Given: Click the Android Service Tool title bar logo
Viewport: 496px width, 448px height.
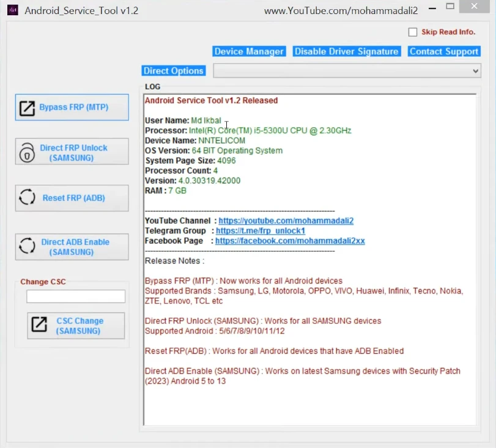Looking at the screenshot, I should pos(13,10).
